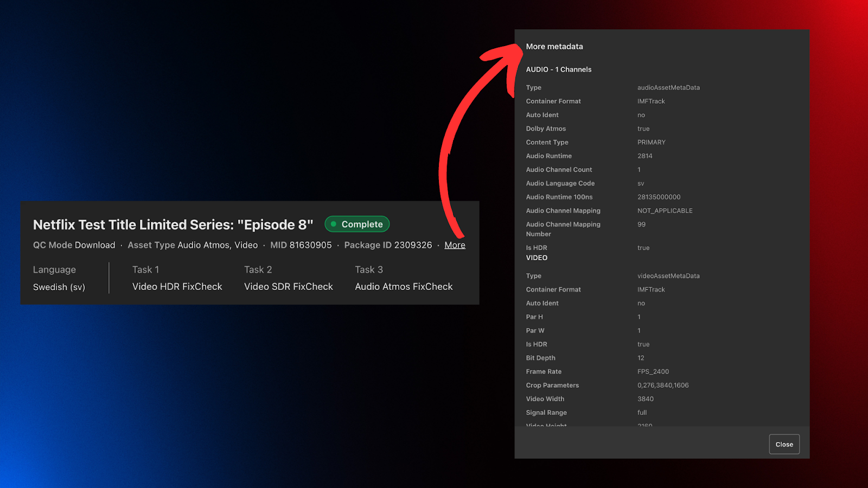The height and width of the screenshot is (488, 868).
Task: Select the 0,276,3840,1606 crop parameters value
Action: pyautogui.click(x=663, y=385)
